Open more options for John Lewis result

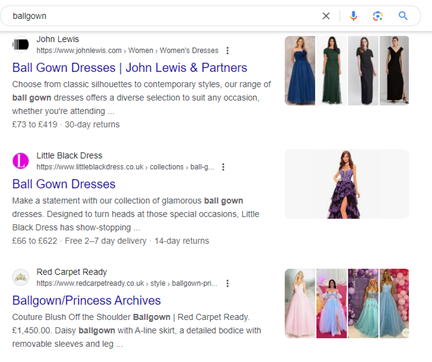228,50
